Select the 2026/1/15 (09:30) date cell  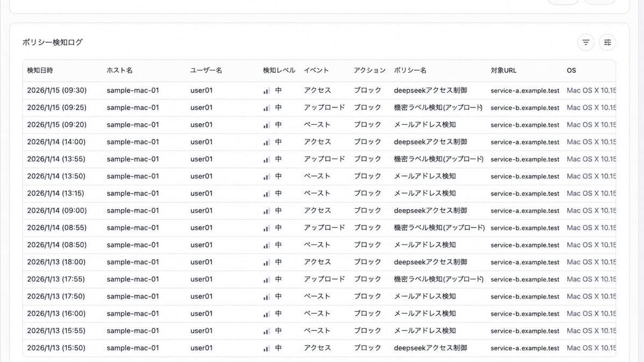click(56, 90)
